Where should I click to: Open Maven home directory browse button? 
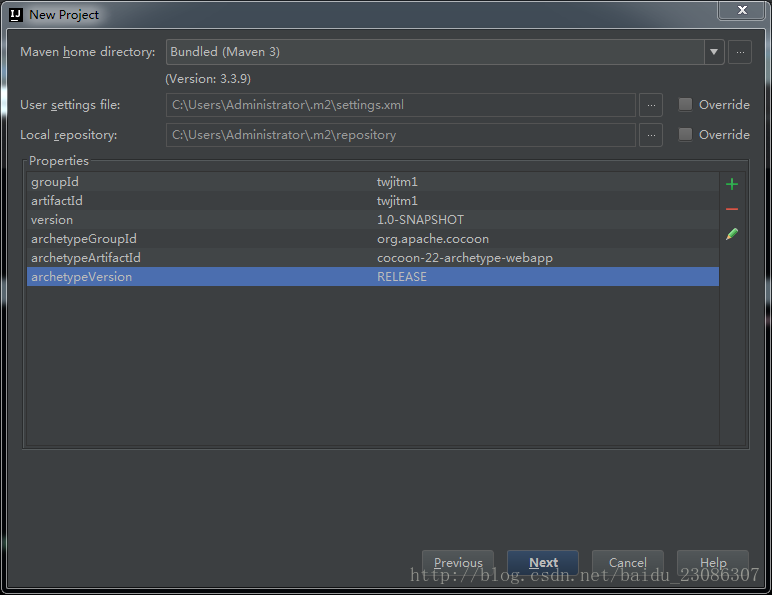(740, 52)
